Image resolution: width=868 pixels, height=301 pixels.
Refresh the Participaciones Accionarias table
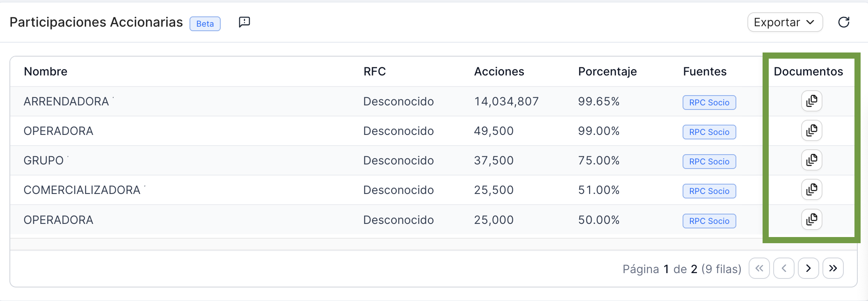tap(844, 22)
